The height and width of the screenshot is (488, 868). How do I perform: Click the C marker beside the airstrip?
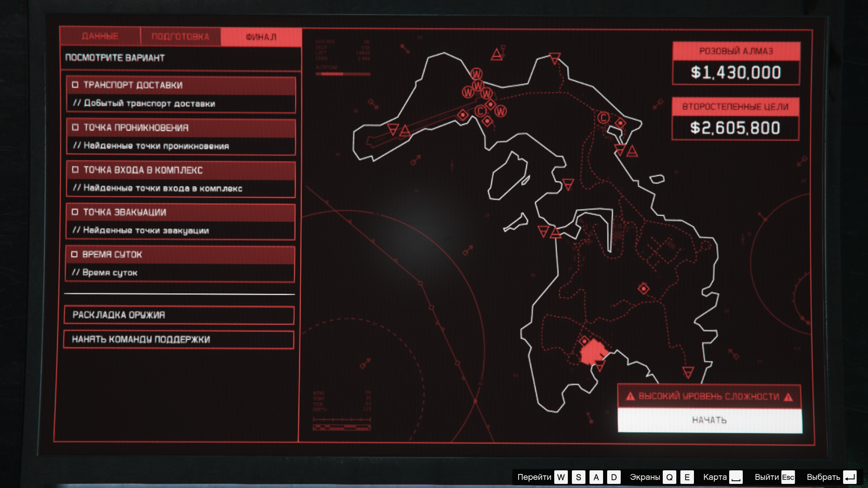click(480, 111)
